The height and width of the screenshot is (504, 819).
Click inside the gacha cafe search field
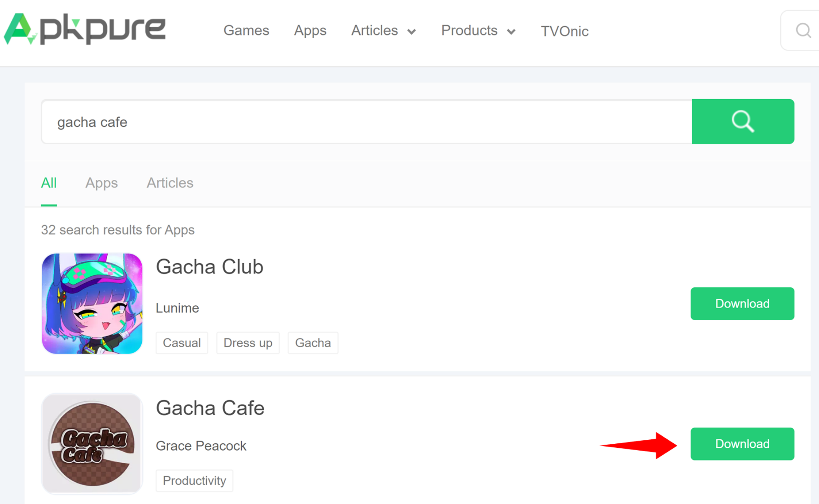[281, 122]
